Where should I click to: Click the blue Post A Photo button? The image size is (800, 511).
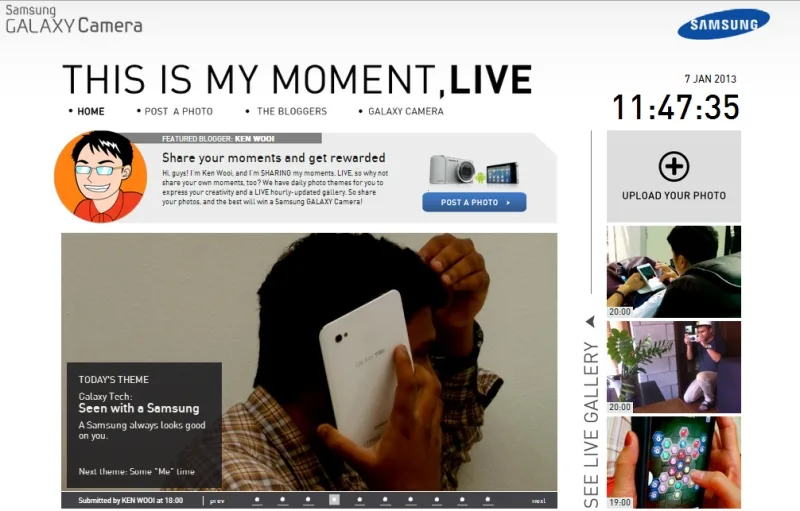474,202
